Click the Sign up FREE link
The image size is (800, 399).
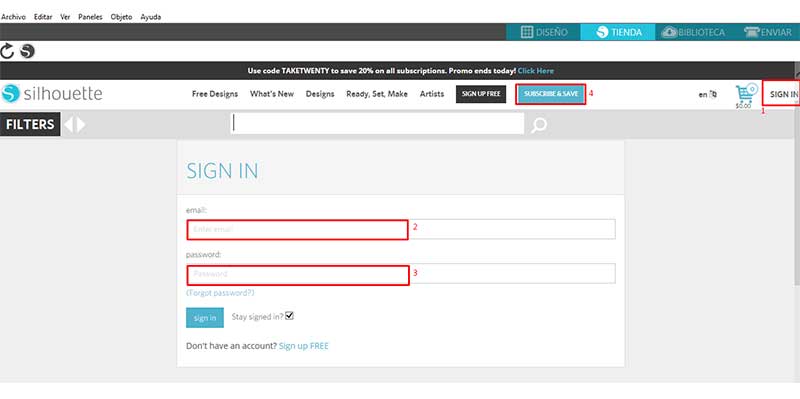point(304,346)
